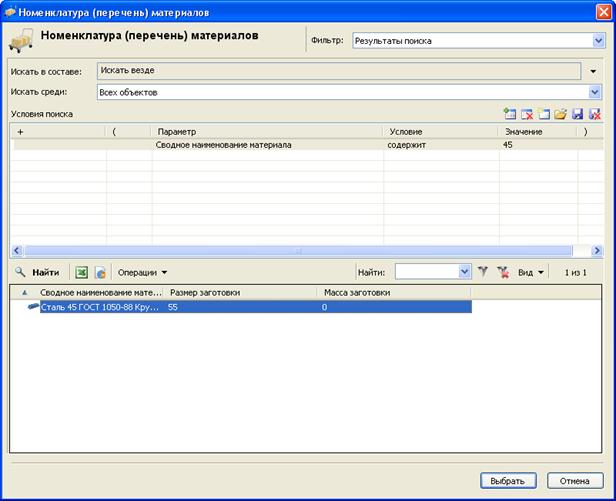Open the Операции menu
Image resolution: width=616 pixels, height=501 pixels.
(x=142, y=271)
